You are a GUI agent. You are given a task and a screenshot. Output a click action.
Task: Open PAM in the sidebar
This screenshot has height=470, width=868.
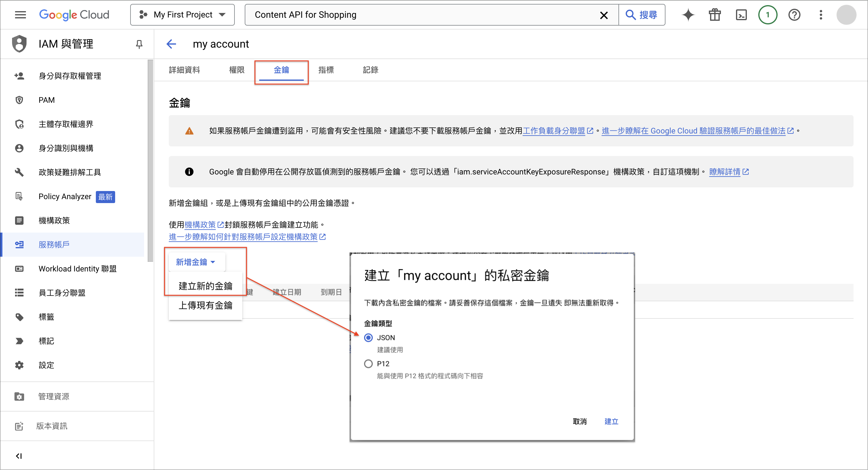(x=73, y=100)
